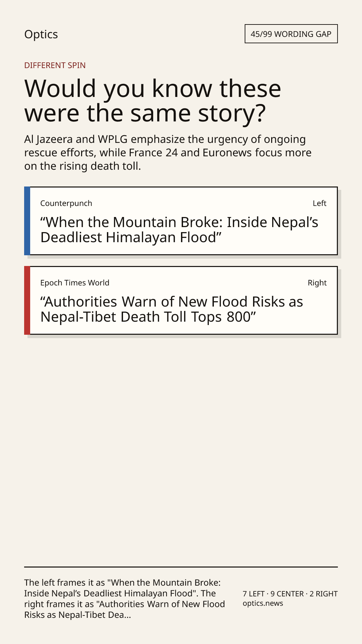This screenshot has height=644, width=362.
Task: Expand the truncated framing summary text
Action: 125,599
